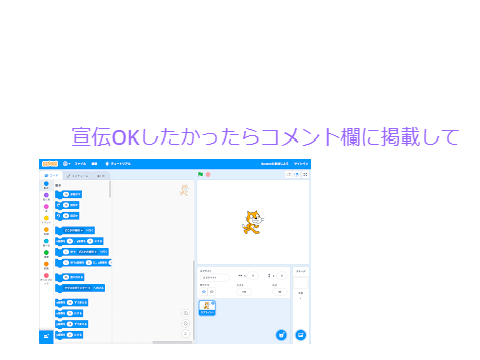480x360 pixels.
Task: Switch to the コード (Code) tab
Action: coord(51,175)
